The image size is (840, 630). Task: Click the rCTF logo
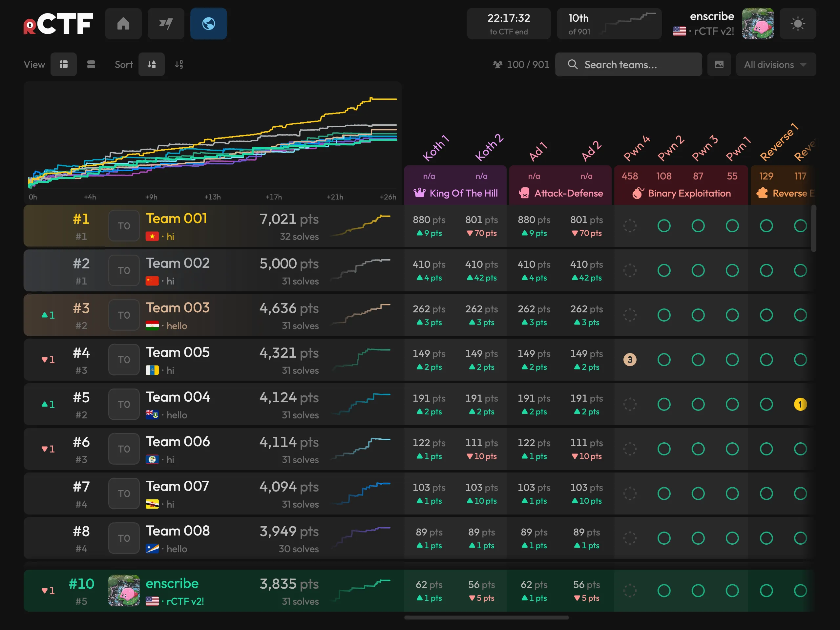[x=58, y=24]
